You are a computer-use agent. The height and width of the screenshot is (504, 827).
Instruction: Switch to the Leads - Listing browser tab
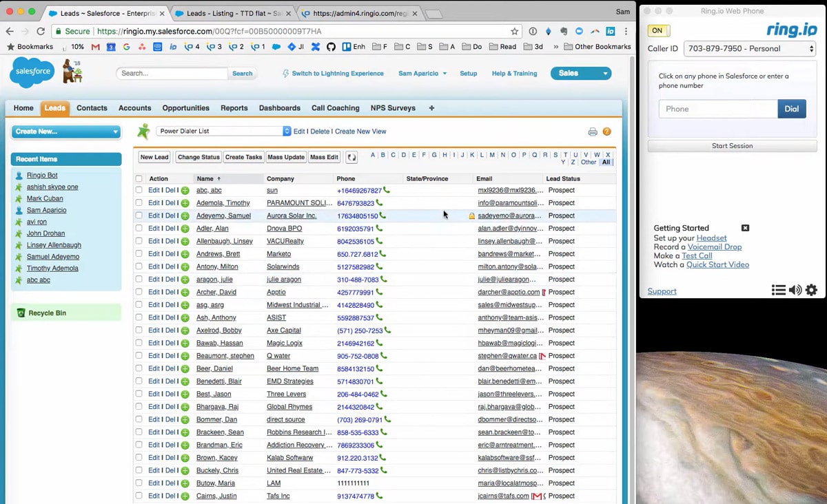pos(234,13)
